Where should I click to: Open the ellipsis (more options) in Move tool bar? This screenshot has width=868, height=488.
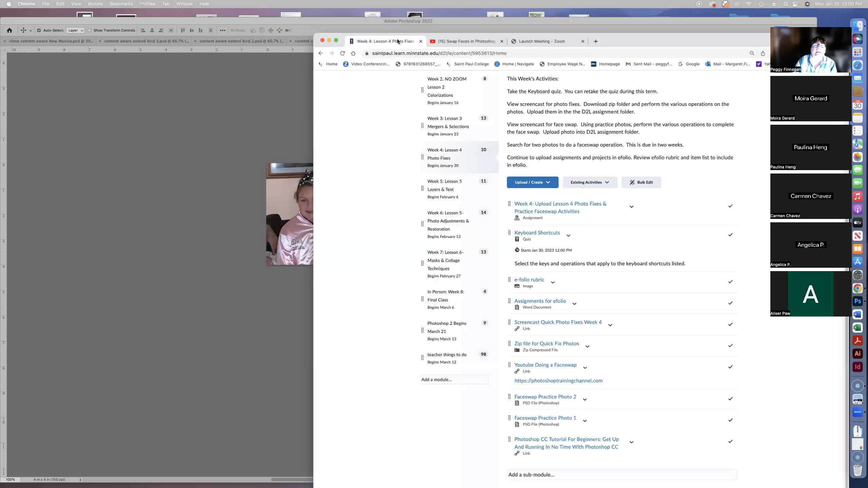coord(222,30)
